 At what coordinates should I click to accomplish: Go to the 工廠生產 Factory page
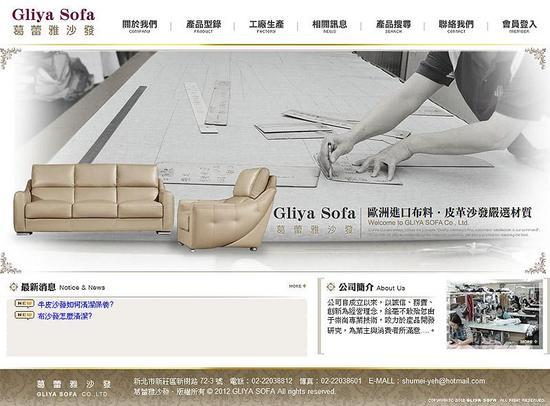coord(266,26)
